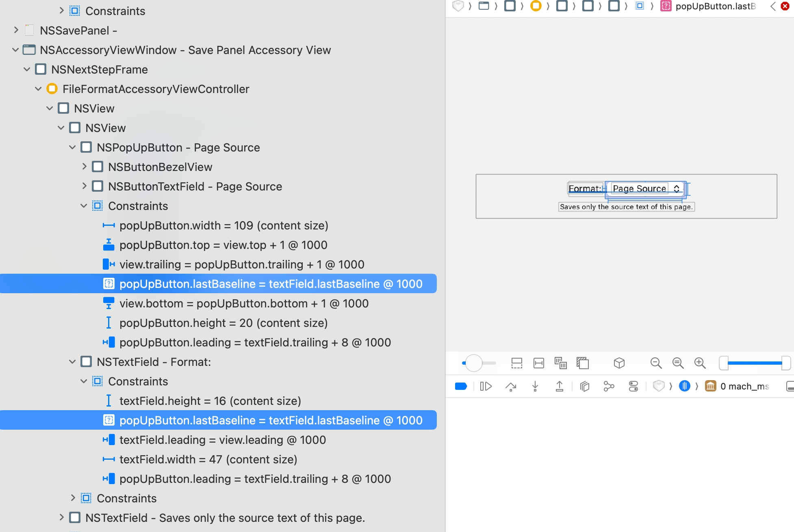Image resolution: width=794 pixels, height=532 pixels.
Task: Open Debug Memory Graph icon
Action: pos(609,386)
